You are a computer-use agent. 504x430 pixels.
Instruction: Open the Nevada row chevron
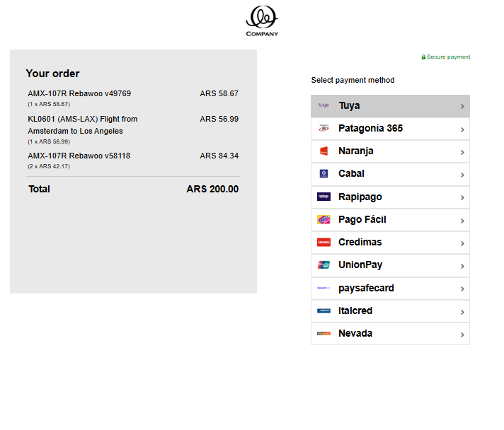point(462,335)
